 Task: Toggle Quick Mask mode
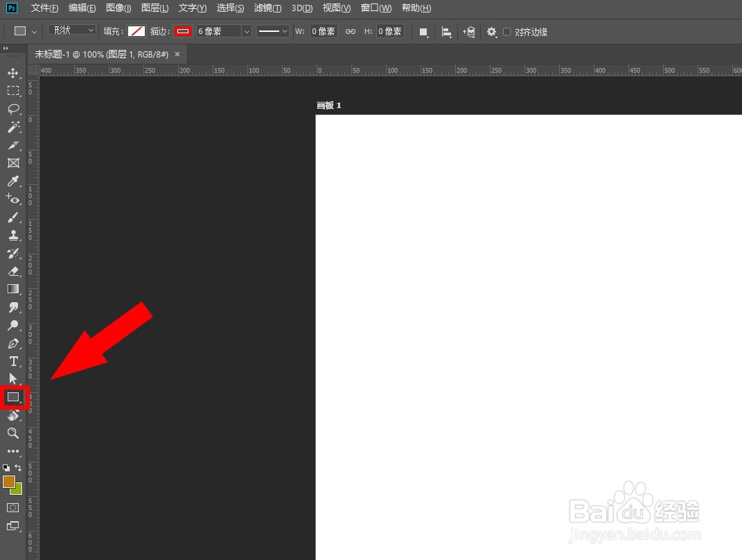coord(12,508)
